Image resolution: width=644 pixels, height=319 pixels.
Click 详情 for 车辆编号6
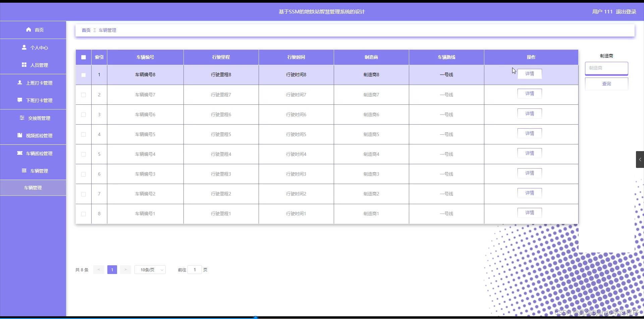point(530,113)
